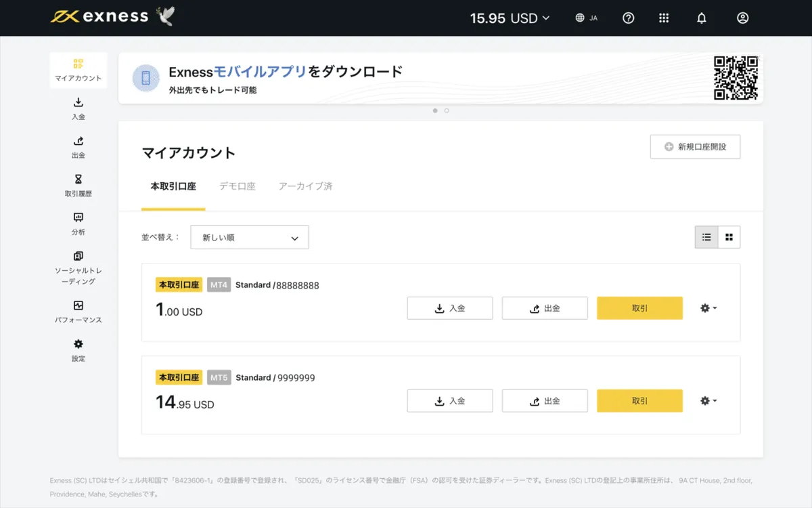Click the Exness logo in header
Image resolution: width=812 pixels, height=508 pixels.
pyautogui.click(x=99, y=16)
